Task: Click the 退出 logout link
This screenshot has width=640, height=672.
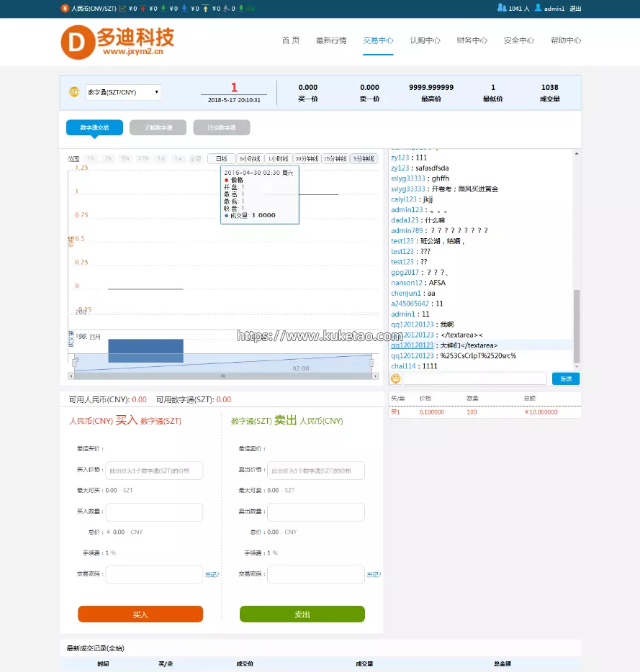Action: coord(575,9)
